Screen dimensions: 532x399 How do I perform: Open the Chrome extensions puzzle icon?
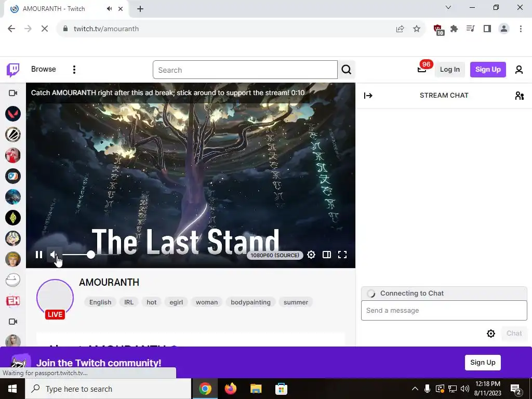454,29
